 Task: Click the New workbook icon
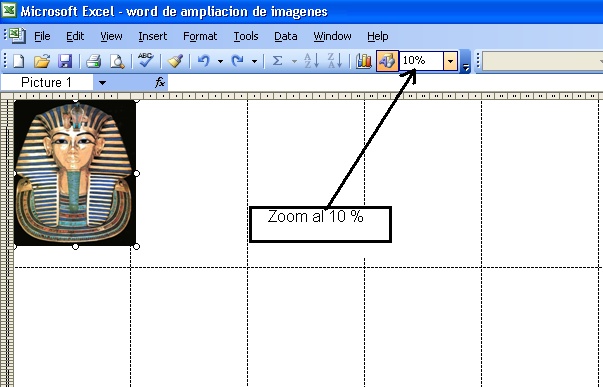coord(18,61)
